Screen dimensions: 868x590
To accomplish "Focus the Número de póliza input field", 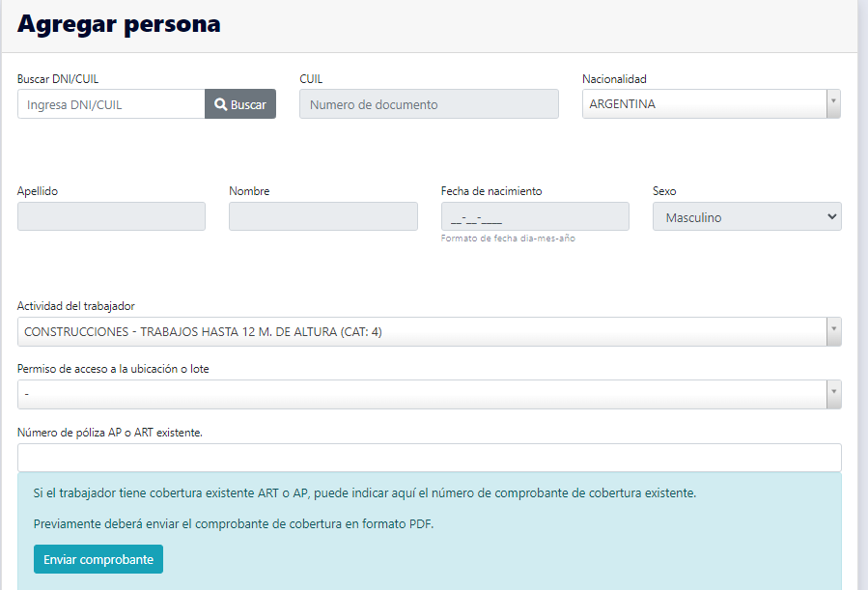I will point(429,458).
